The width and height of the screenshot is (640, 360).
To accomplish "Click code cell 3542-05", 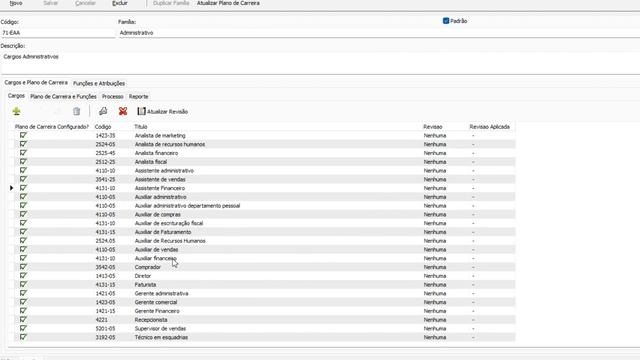I will [105, 267].
